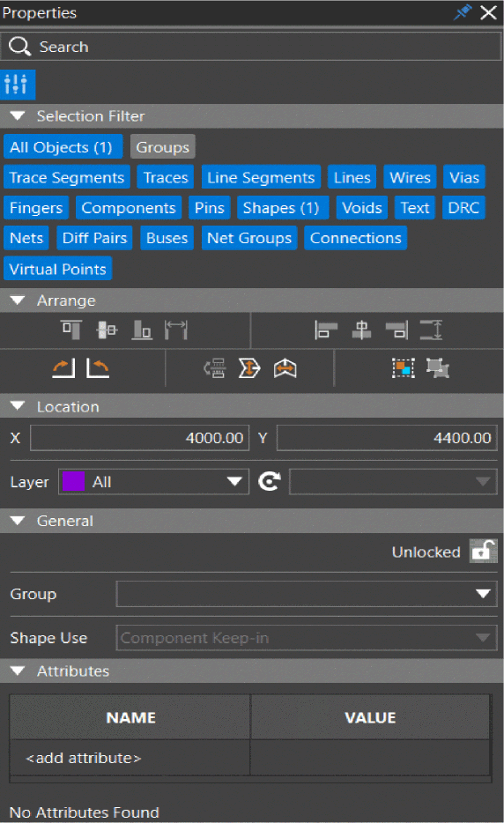Toggle the Groups selection filter
This screenshot has height=823, width=504.
click(x=163, y=147)
